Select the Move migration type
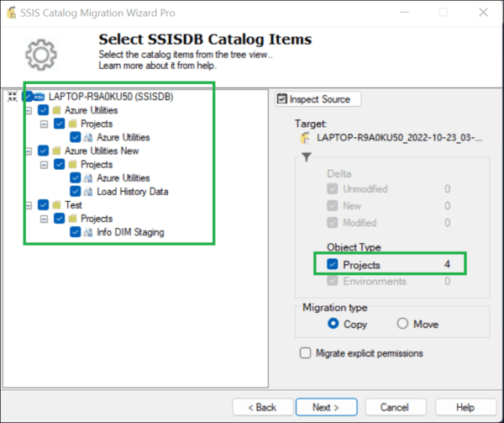 402,324
